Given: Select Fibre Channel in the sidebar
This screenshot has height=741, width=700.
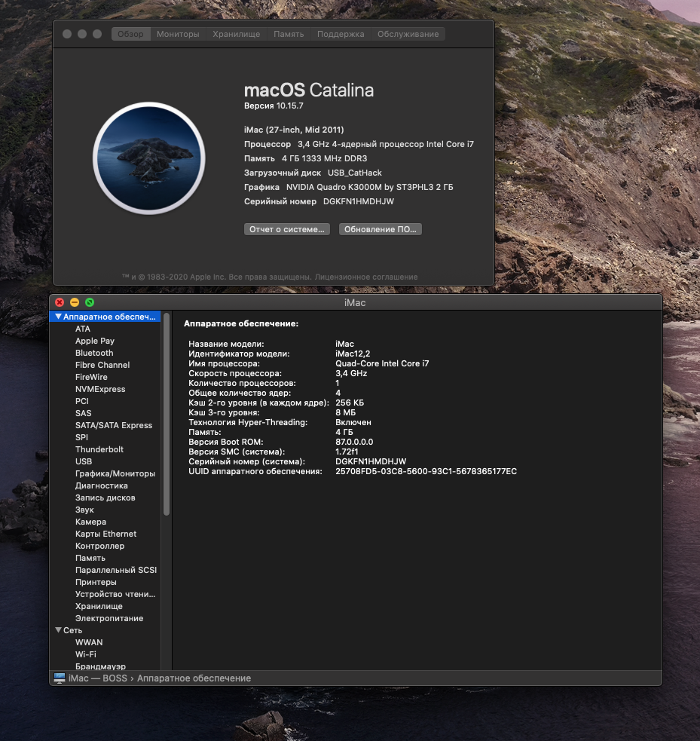Looking at the screenshot, I should pyautogui.click(x=102, y=365).
